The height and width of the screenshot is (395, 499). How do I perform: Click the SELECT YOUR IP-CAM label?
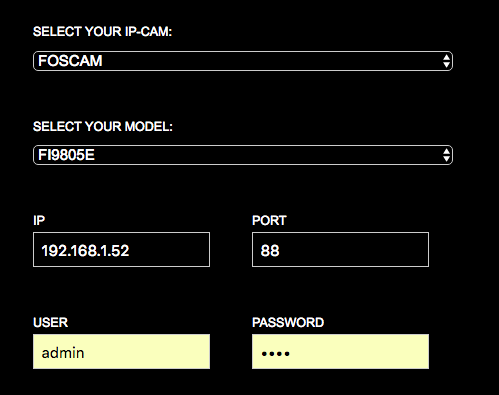102,32
